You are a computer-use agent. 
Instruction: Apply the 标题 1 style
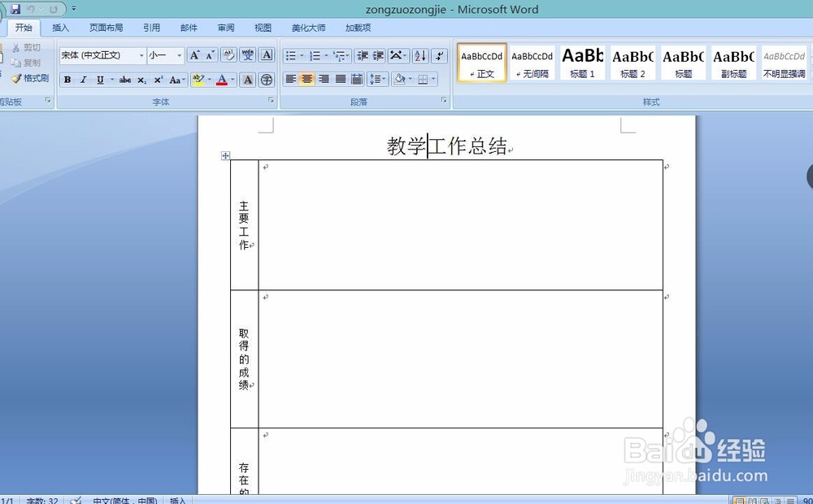point(582,62)
